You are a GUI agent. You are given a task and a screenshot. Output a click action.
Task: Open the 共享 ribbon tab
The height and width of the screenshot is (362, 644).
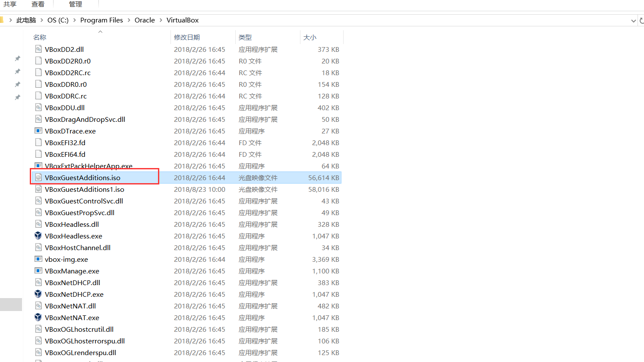click(10, 4)
